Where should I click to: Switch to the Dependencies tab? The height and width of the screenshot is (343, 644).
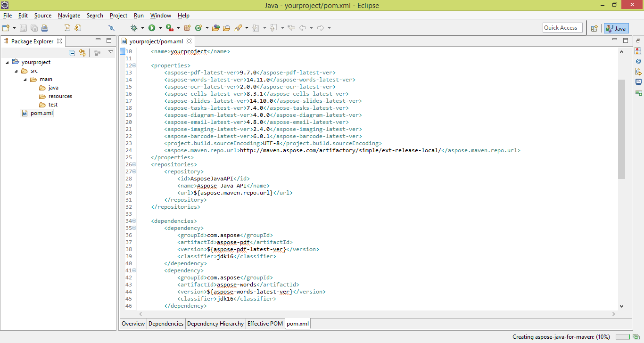pyautogui.click(x=166, y=324)
